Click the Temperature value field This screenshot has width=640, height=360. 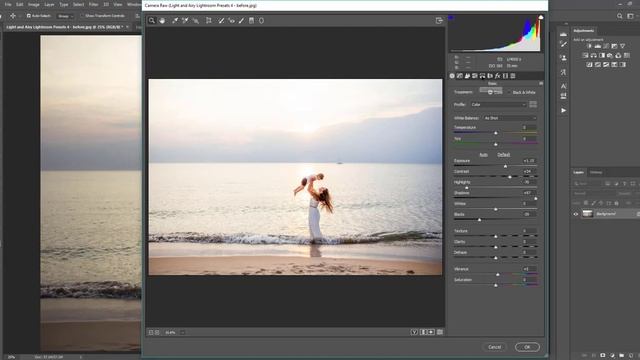coord(528,127)
